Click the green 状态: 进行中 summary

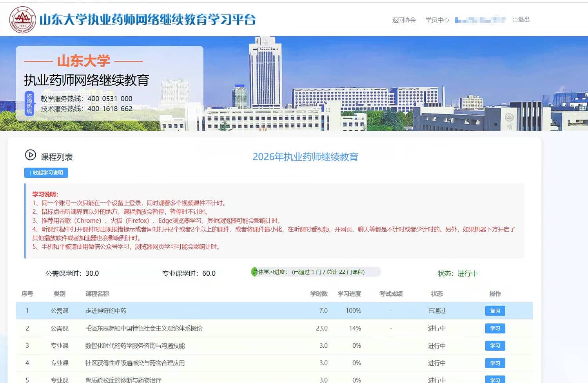click(457, 273)
